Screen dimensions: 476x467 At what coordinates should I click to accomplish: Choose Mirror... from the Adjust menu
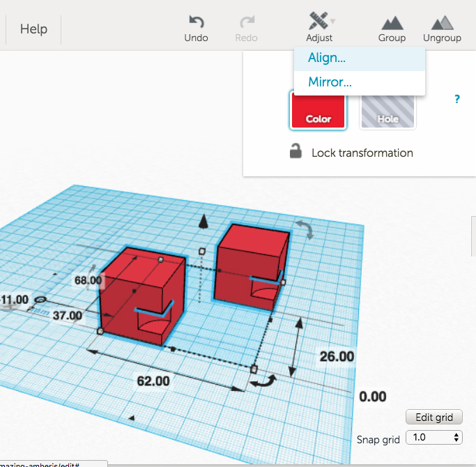[330, 82]
